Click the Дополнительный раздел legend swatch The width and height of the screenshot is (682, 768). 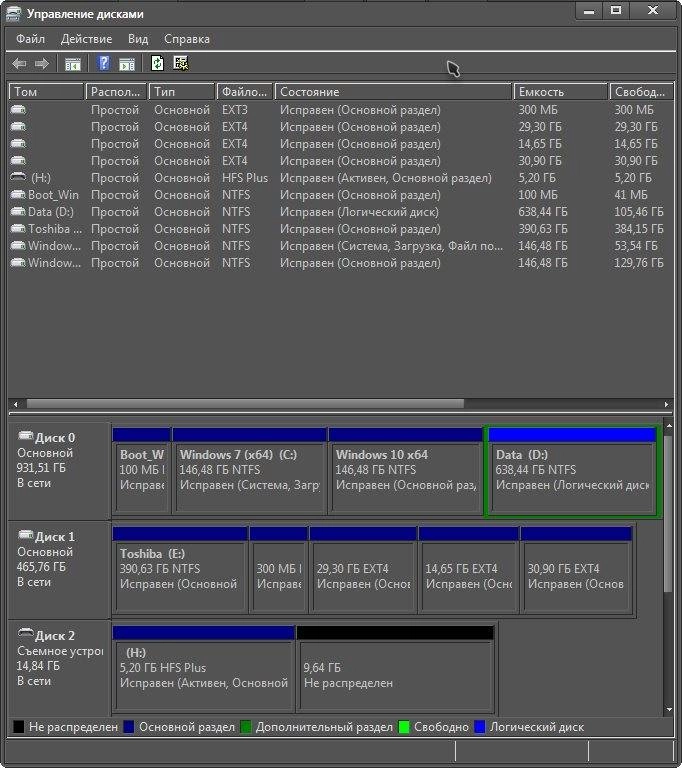pyautogui.click(x=246, y=727)
